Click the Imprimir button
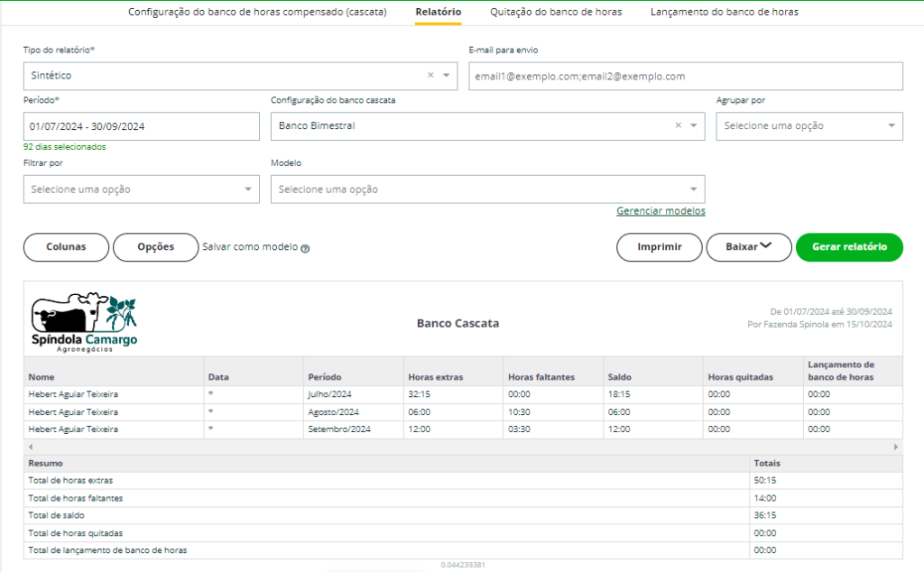Image resolution: width=924 pixels, height=572 pixels. click(660, 247)
